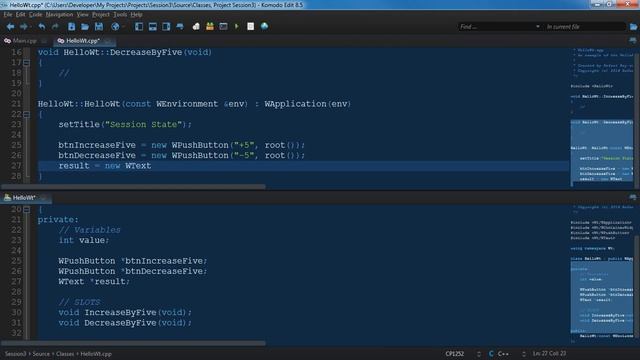Click the upper pane horizontal scrollbar
The image size is (640, 360).
(x=133, y=187)
